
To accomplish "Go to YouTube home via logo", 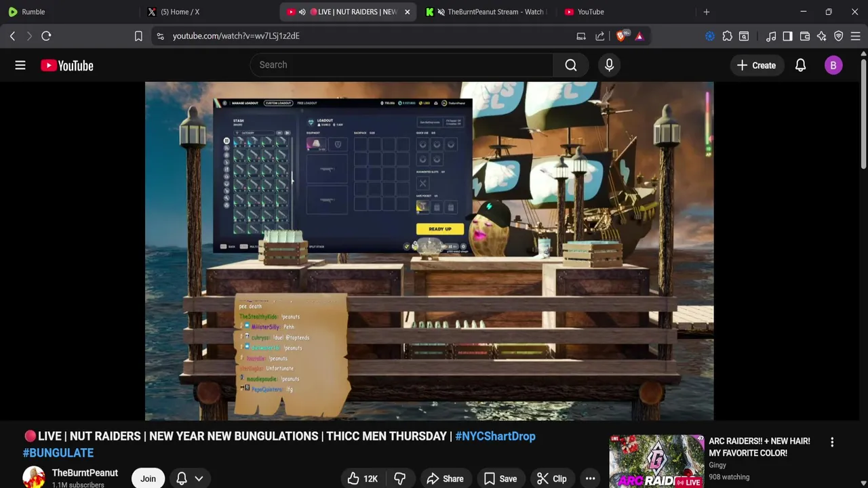I will tap(66, 65).
